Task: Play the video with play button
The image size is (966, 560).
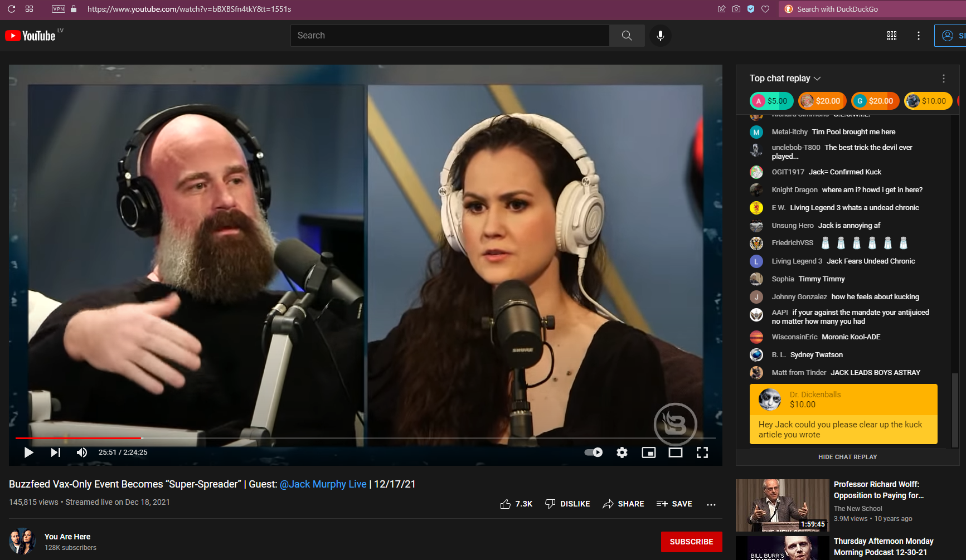Action: point(29,452)
